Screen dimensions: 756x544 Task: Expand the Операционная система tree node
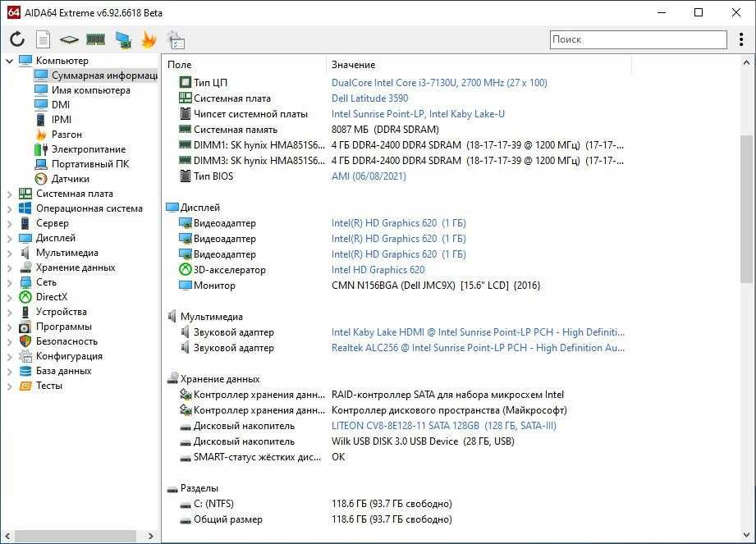coord(9,208)
